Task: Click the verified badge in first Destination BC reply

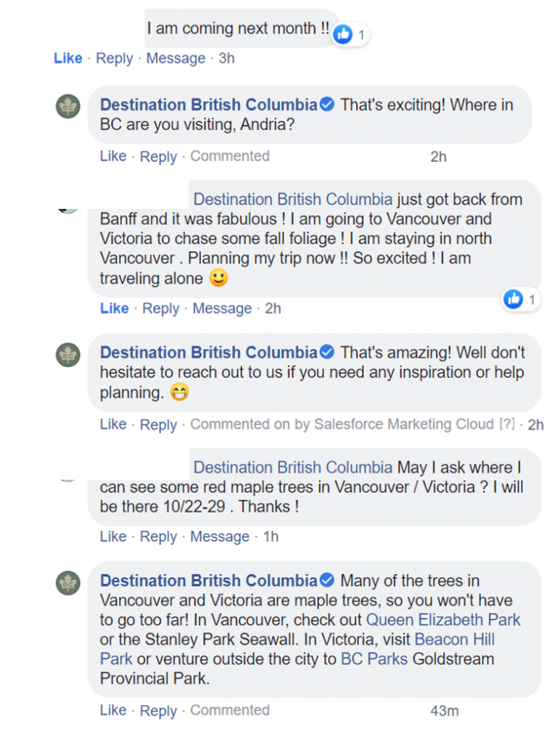Action: (x=327, y=105)
